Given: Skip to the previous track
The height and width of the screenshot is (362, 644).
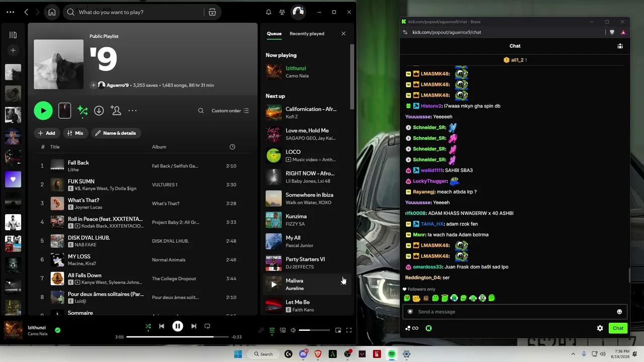Looking at the screenshot, I should (162, 326).
